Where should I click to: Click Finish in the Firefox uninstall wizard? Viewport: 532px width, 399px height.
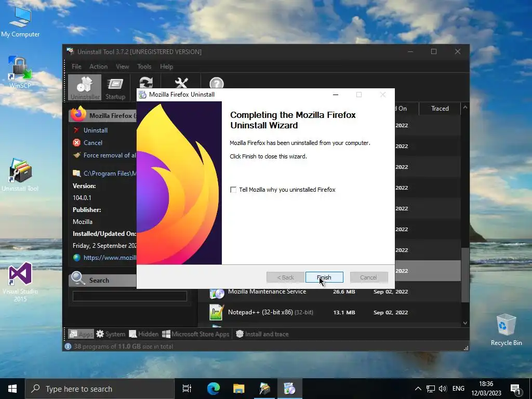click(324, 277)
